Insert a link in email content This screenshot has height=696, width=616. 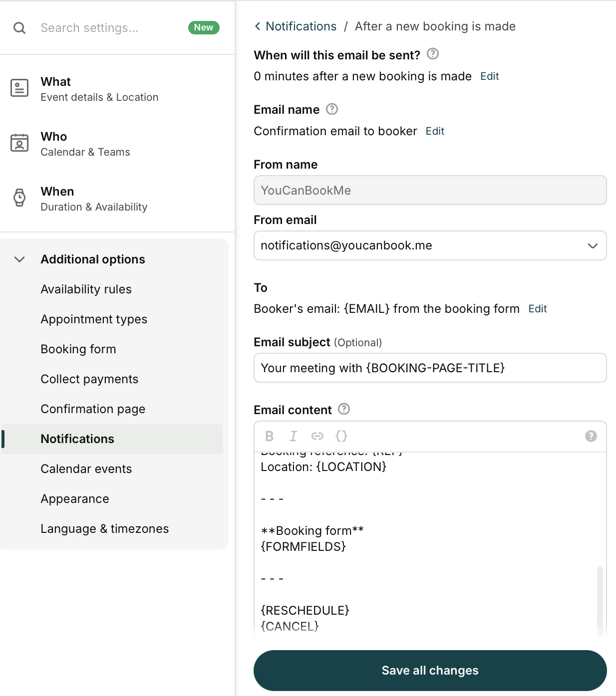317,436
